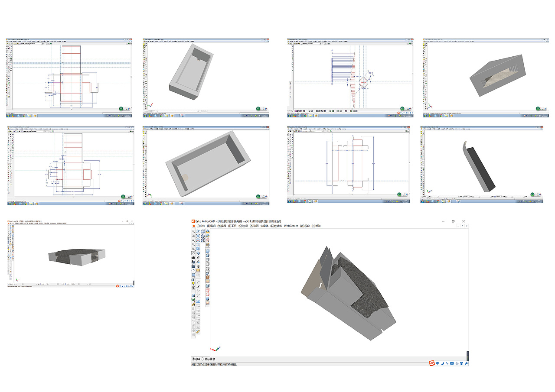Open the WebCenter menu
Image resolution: width=555 pixels, height=392 pixels.
click(291, 226)
